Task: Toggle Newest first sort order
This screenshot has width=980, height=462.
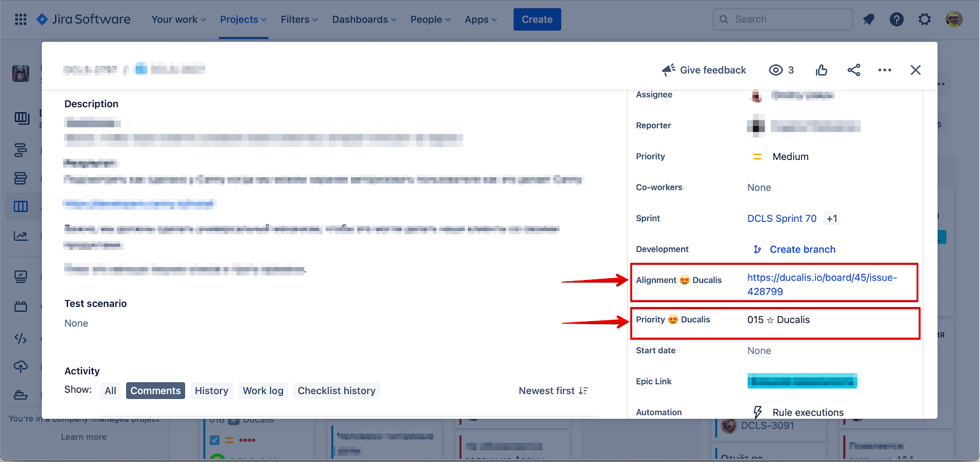Action: click(553, 391)
